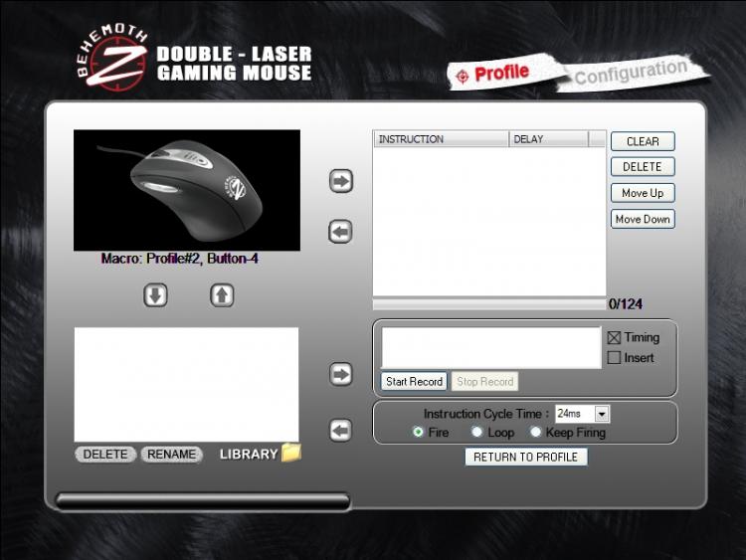746x560 pixels.
Task: Open the Instruction Cycle Time dropdown
Action: (x=602, y=414)
